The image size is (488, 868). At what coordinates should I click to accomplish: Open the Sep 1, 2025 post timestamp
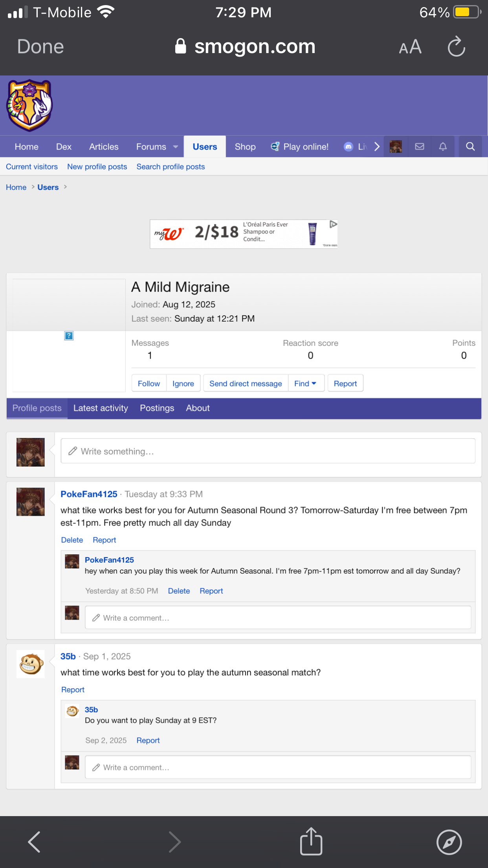tap(107, 657)
